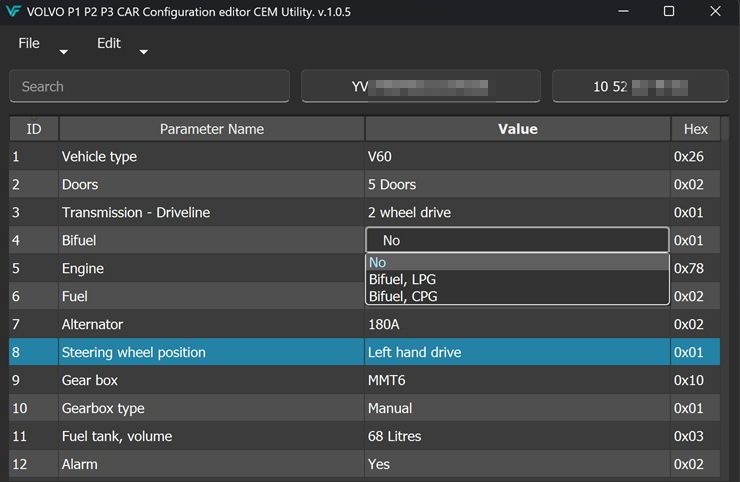This screenshot has height=482, width=740.
Task: Select the '180A' value cell
Action: [x=518, y=324]
